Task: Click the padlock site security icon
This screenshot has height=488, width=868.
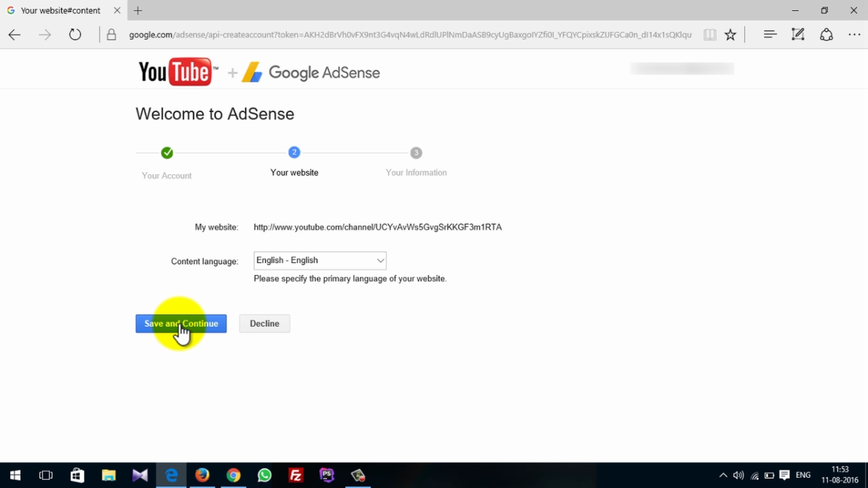Action: click(111, 35)
